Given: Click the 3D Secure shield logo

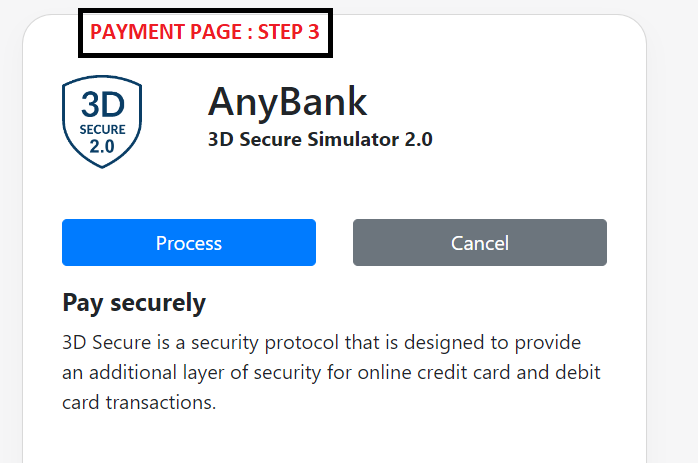Looking at the screenshot, I should point(102,123).
